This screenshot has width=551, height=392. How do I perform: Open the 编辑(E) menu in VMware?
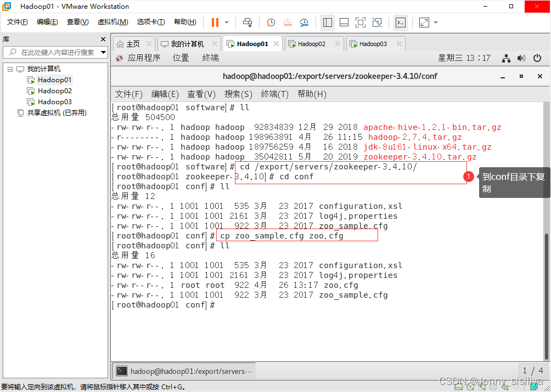(47, 22)
